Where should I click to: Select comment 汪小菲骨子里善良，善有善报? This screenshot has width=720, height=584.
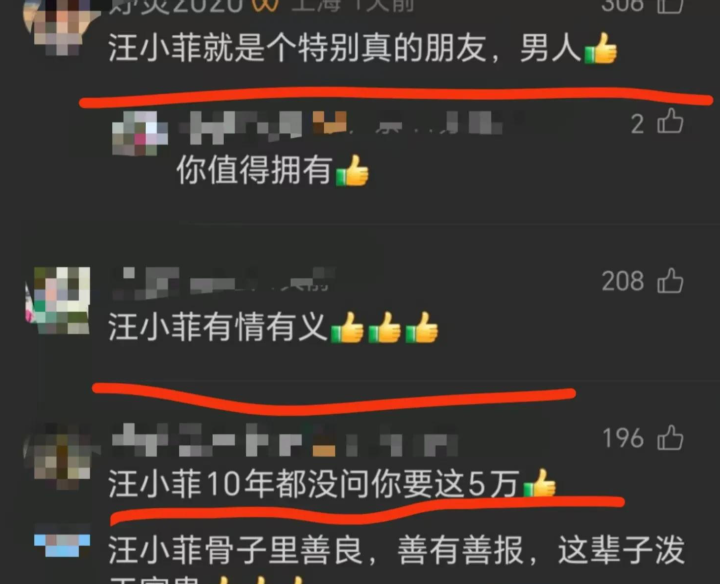coord(316,550)
